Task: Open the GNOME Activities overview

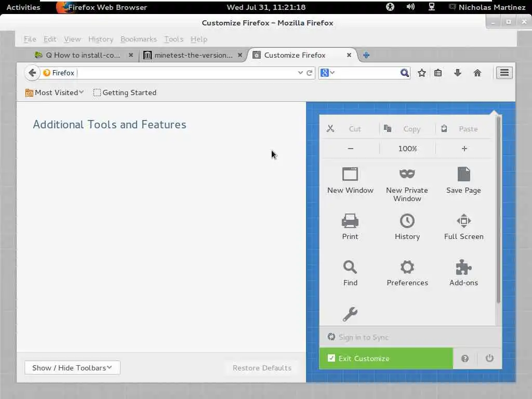Action: click(23, 7)
